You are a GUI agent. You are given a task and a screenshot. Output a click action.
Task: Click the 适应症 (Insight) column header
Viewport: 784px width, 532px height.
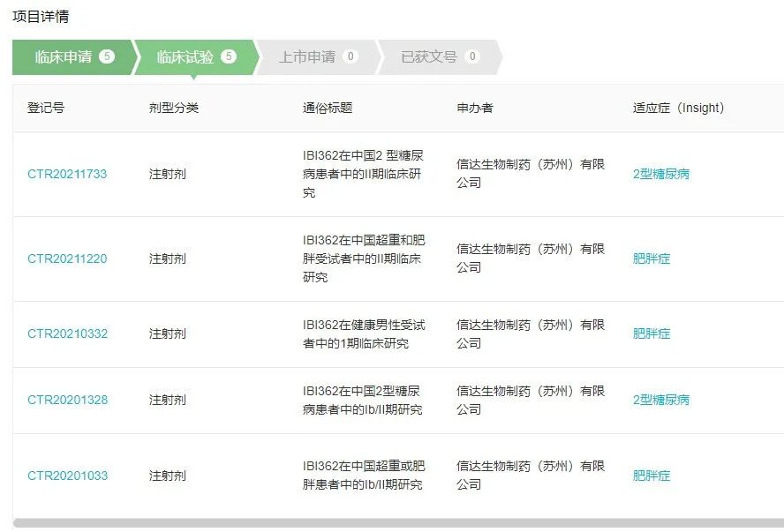tap(678, 108)
